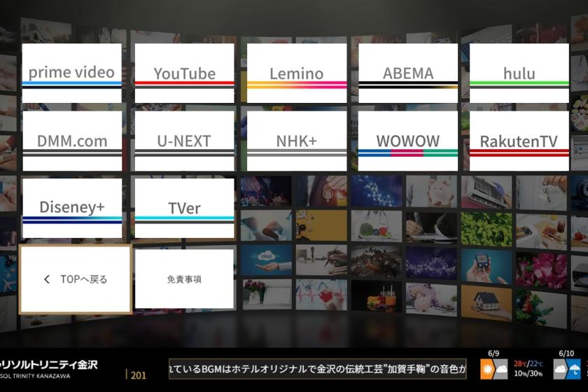Click the pink flowers background thumbnail
The width and height of the screenshot is (588, 392).
[x=541, y=270]
